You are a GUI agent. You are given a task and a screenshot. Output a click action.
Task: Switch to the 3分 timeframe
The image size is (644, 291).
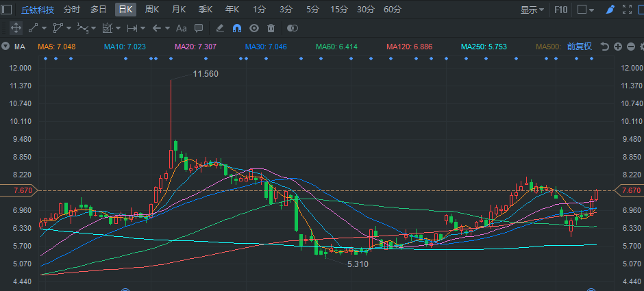point(286,10)
